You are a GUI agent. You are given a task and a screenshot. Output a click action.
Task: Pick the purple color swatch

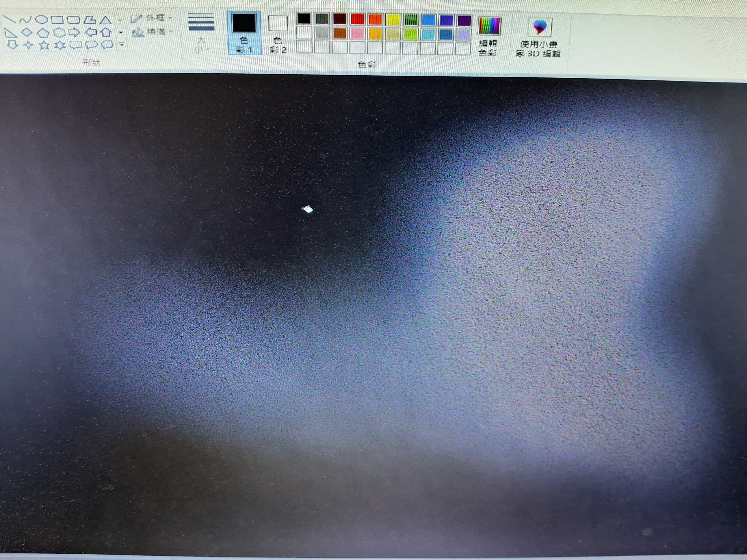(464, 21)
